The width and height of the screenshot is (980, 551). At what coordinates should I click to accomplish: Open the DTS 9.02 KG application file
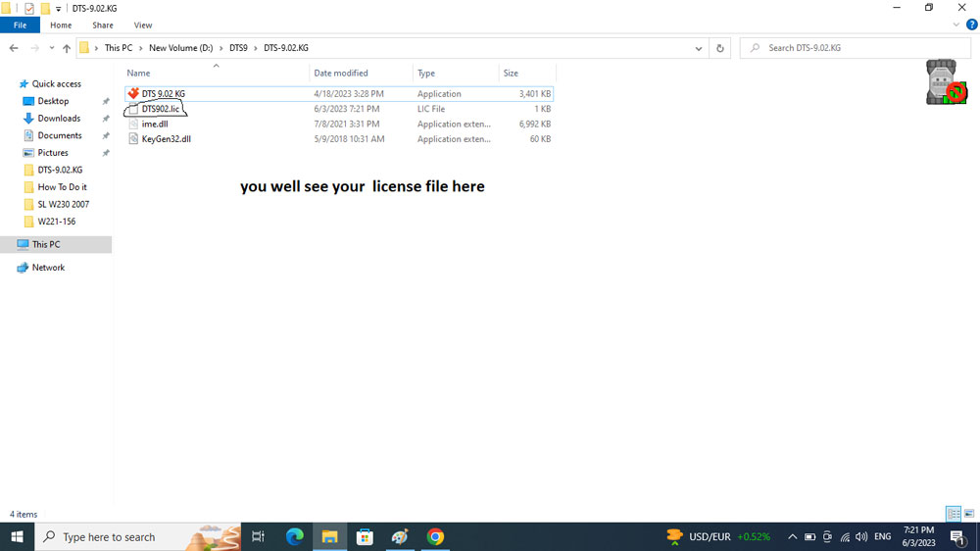[x=163, y=94]
